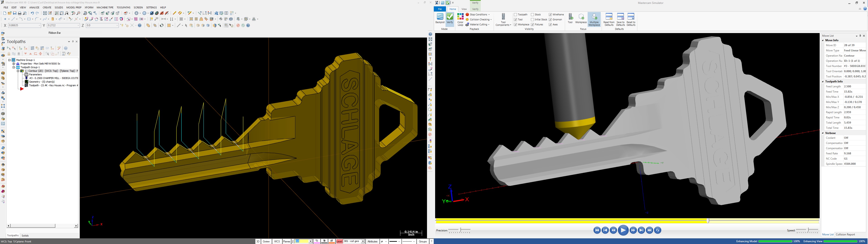Collapse the Verbose section
Screen dimensions: 868x244
pos(823,133)
